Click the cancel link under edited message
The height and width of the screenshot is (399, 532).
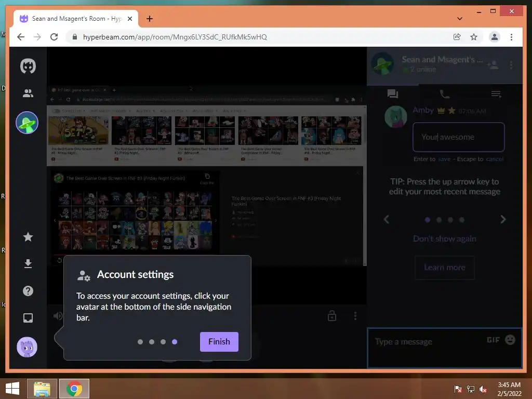tap(495, 159)
